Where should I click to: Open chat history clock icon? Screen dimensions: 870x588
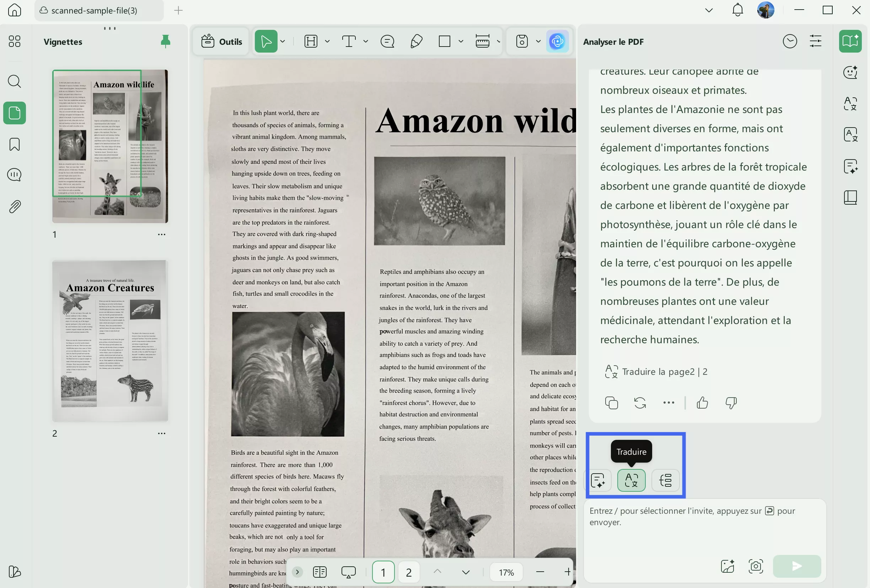click(x=790, y=42)
